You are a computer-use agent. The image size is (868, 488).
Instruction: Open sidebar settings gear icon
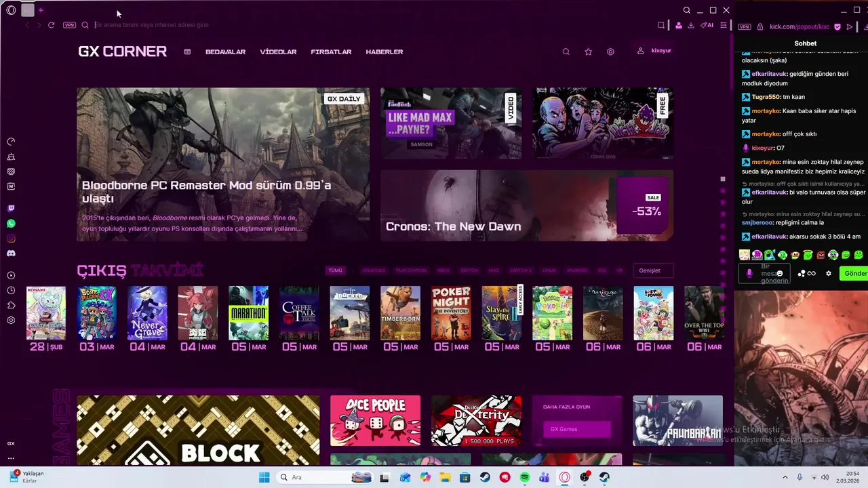point(11,320)
